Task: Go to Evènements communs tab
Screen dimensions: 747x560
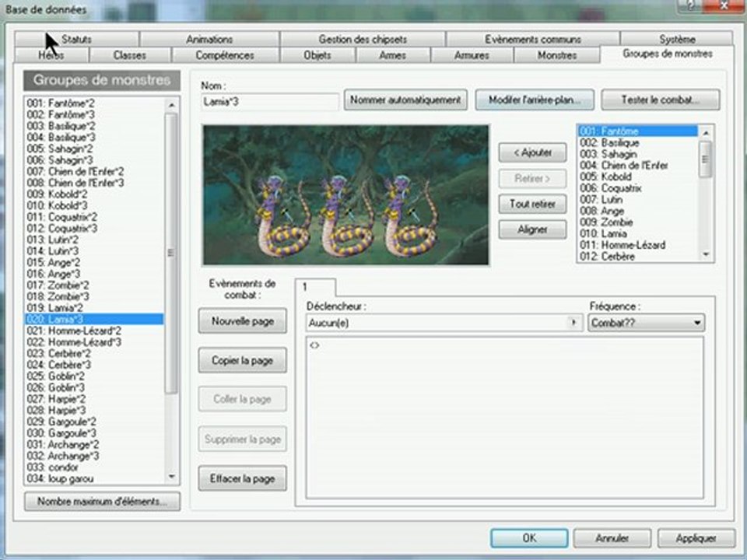Action: [532, 39]
